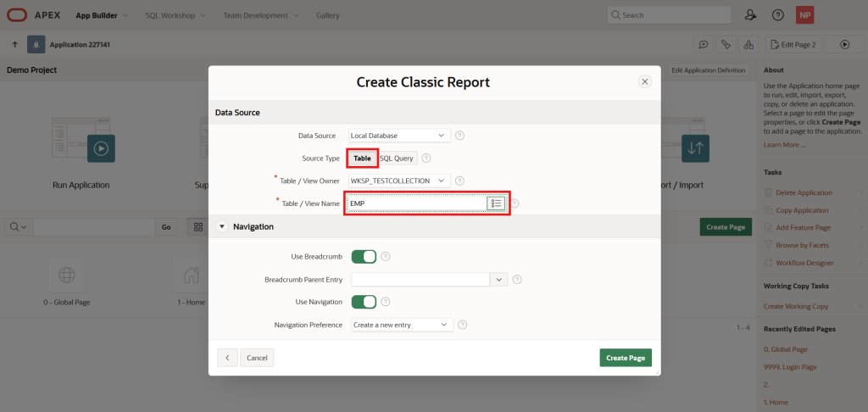Click the Table / View Name input field
The width and height of the screenshot is (868, 412).
tap(417, 203)
